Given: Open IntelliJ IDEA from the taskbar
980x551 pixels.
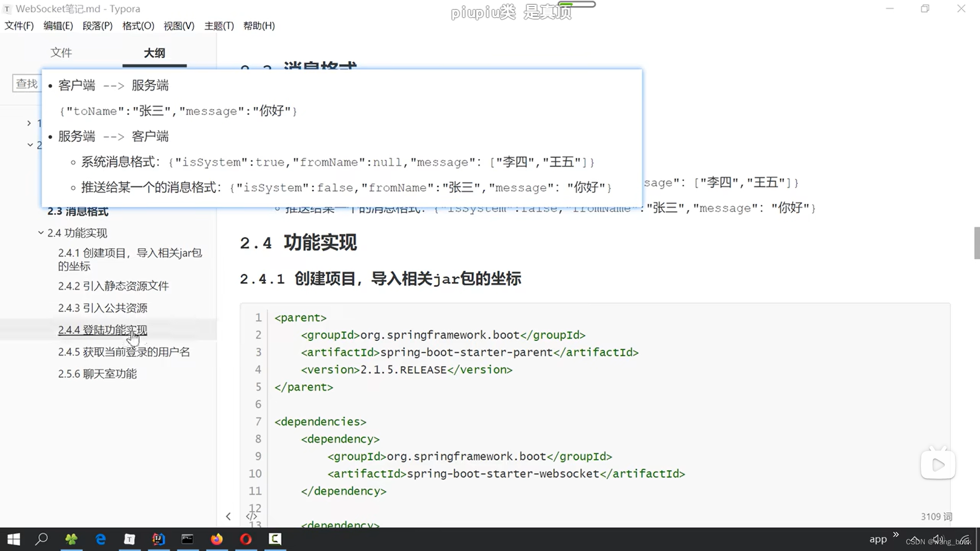Looking at the screenshot, I should [x=159, y=539].
